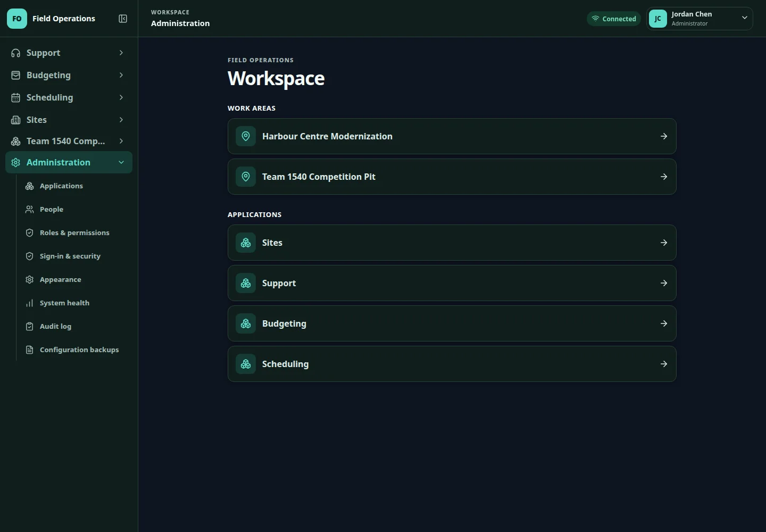
Task: Open People in the Administration menu
Action: (76, 209)
